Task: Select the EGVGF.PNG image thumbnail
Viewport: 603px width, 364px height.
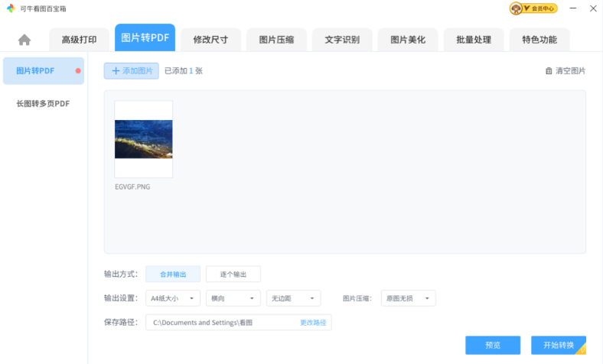Action: 143,139
